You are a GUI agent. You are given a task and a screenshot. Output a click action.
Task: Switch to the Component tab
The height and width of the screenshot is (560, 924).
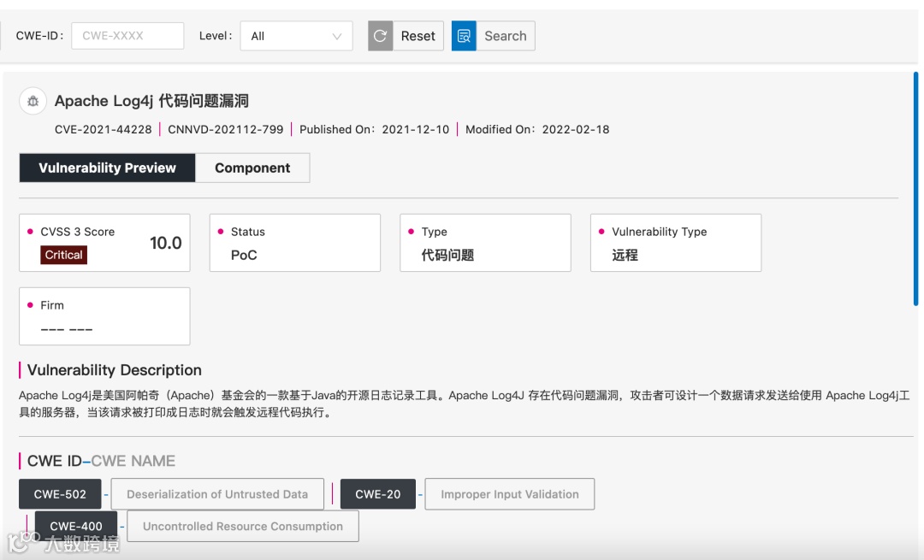252,168
